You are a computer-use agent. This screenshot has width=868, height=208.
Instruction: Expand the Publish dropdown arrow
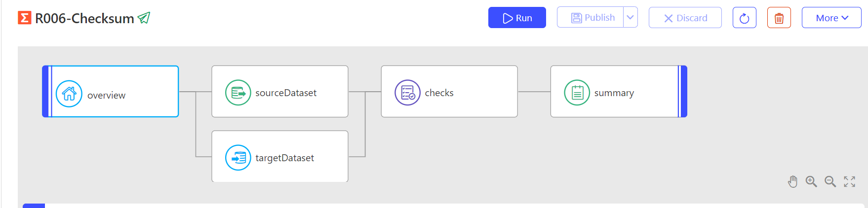(x=630, y=18)
